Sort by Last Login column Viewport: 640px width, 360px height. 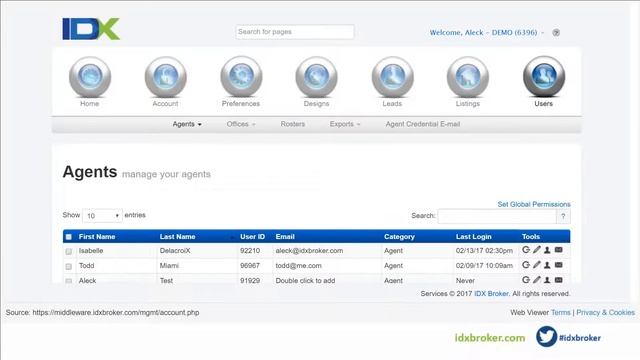coord(473,237)
